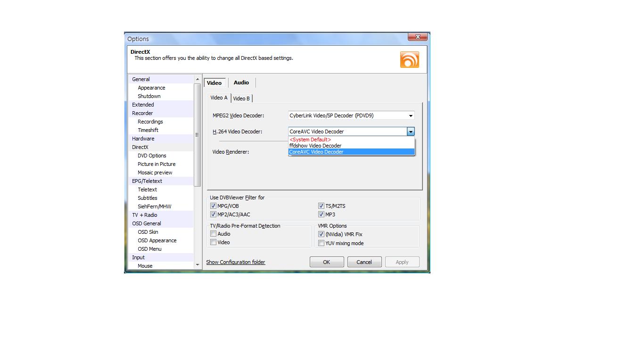Collapse the H.264 Video Decoder dropdown arrow

pyautogui.click(x=411, y=132)
